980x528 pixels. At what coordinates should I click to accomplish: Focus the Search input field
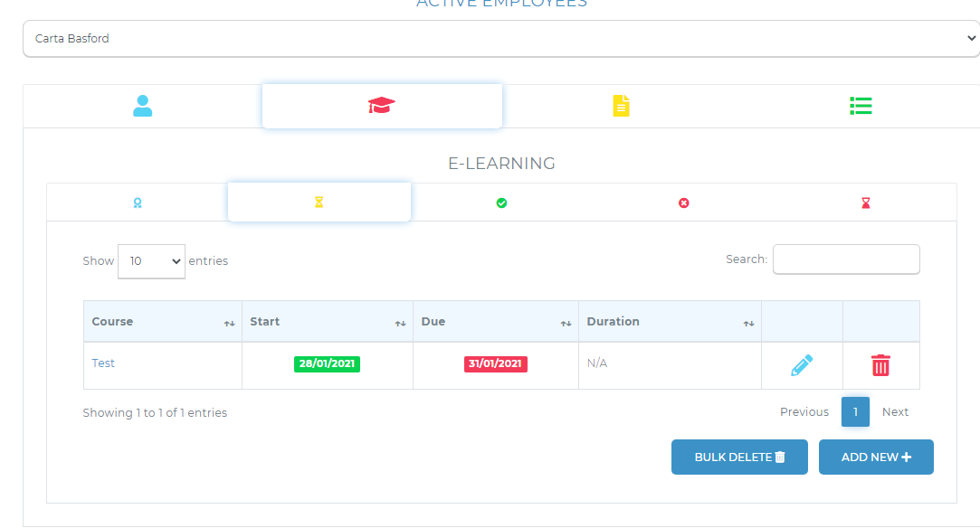[x=846, y=259]
